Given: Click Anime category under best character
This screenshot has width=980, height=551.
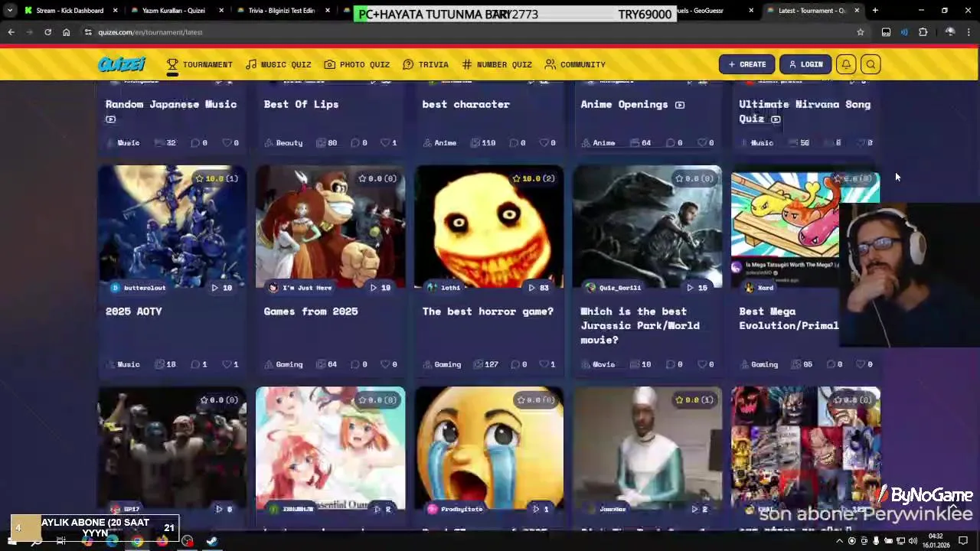Looking at the screenshot, I should [x=440, y=142].
